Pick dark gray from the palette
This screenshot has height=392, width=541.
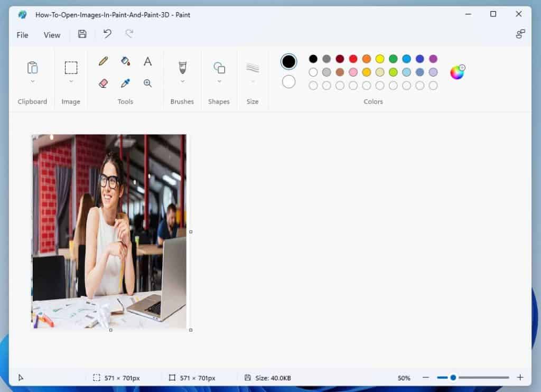(327, 59)
